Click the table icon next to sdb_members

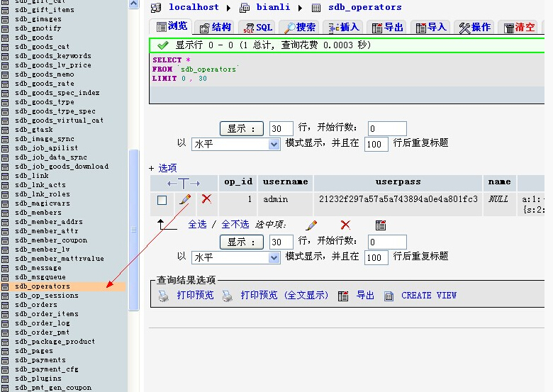[6, 213]
